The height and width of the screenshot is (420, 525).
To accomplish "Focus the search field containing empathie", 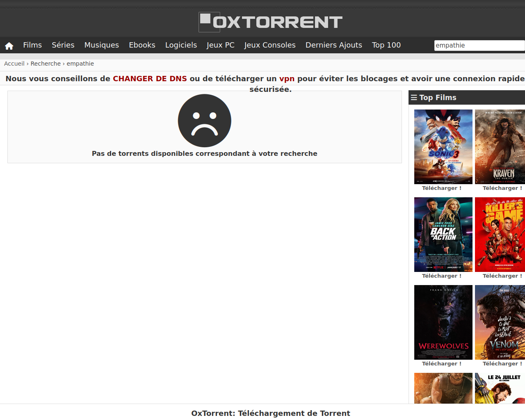I will (479, 45).
